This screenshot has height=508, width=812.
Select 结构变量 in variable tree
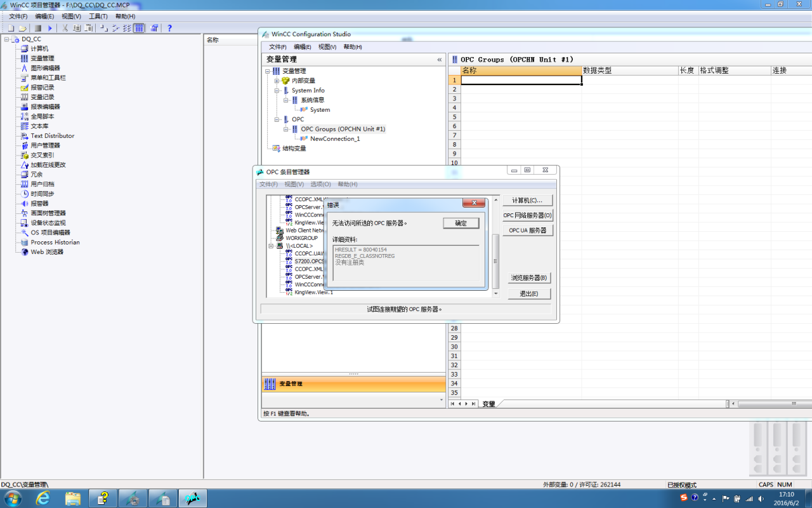(x=294, y=149)
